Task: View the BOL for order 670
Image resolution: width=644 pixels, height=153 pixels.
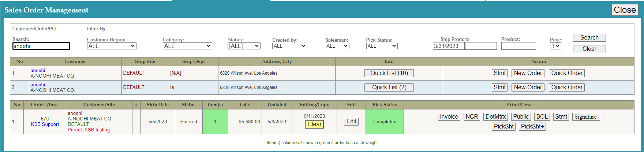Action: 542,117
